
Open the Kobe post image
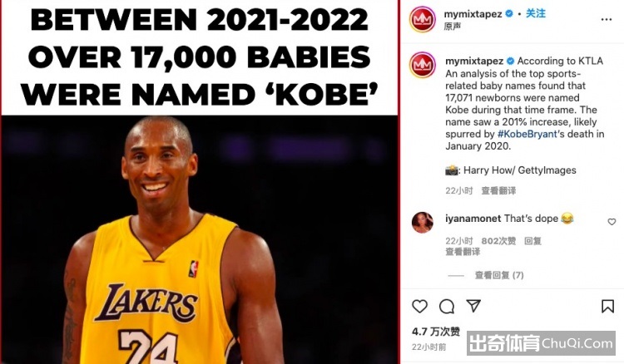click(200, 182)
